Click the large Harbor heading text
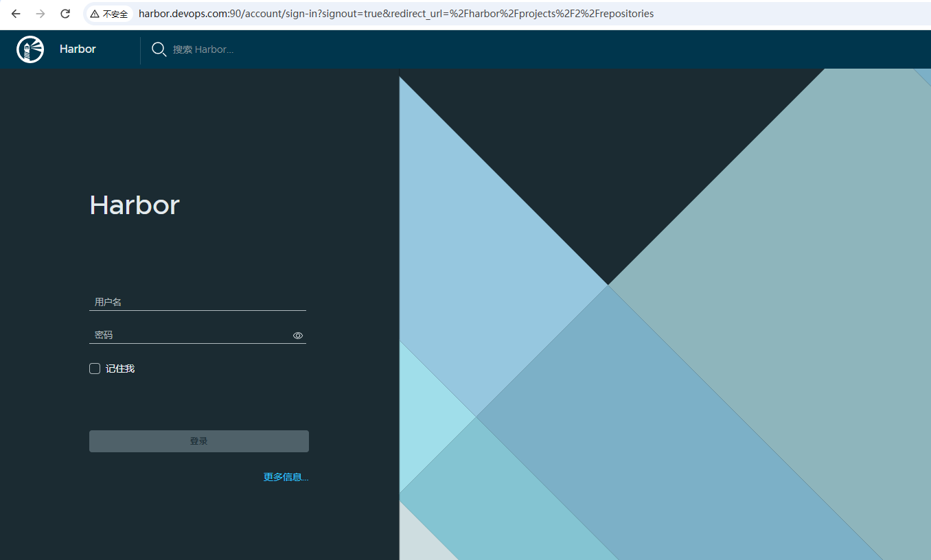Viewport: 931px width, 560px height. (135, 205)
